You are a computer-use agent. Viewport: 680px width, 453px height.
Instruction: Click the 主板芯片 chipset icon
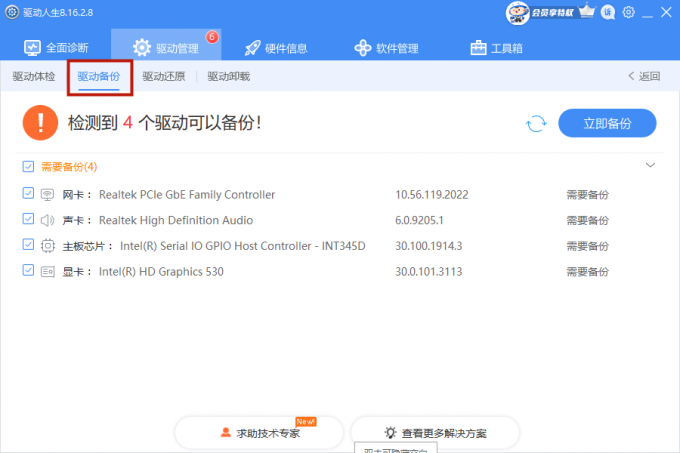point(48,246)
